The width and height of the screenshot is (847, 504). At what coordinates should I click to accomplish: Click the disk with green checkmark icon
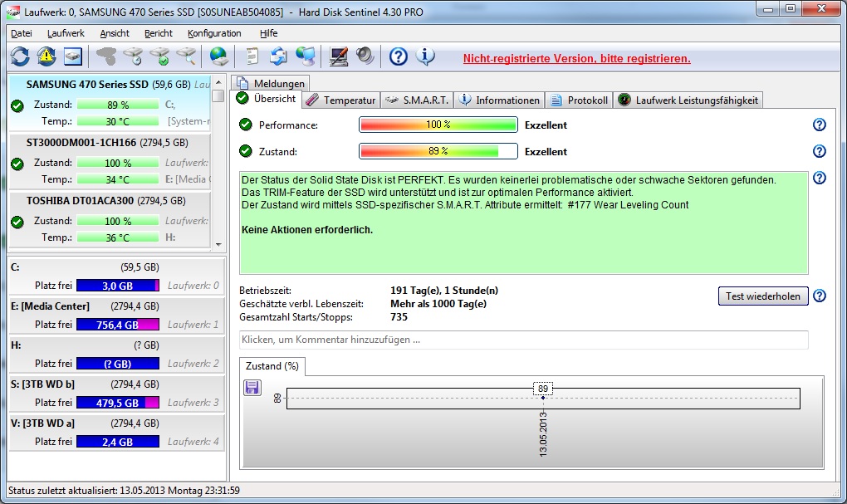[x=159, y=56]
